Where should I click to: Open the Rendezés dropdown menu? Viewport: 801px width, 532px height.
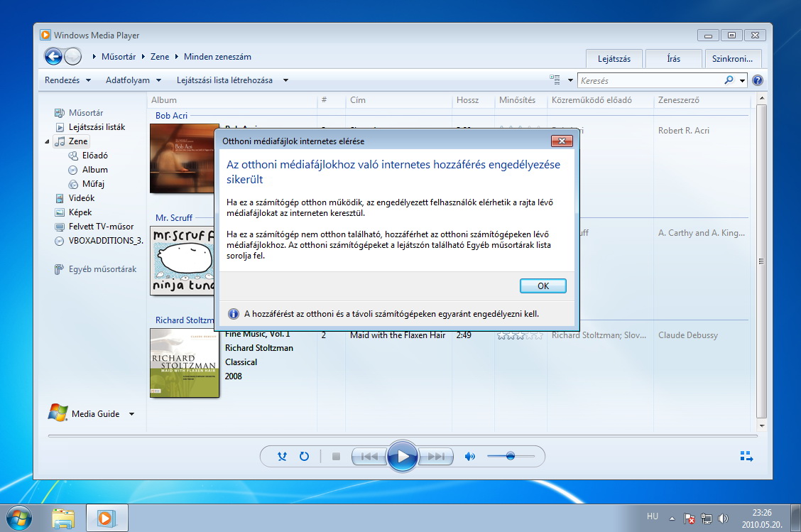point(67,80)
